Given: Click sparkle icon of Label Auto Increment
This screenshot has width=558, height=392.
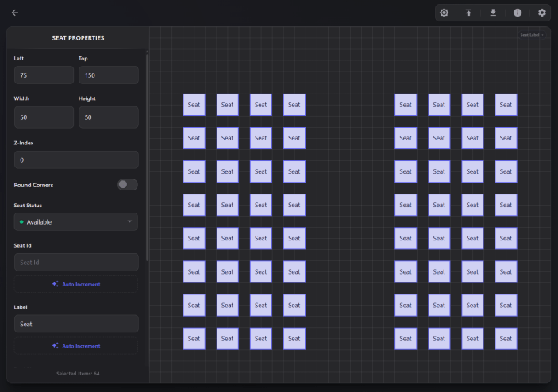Looking at the screenshot, I should click(56, 346).
